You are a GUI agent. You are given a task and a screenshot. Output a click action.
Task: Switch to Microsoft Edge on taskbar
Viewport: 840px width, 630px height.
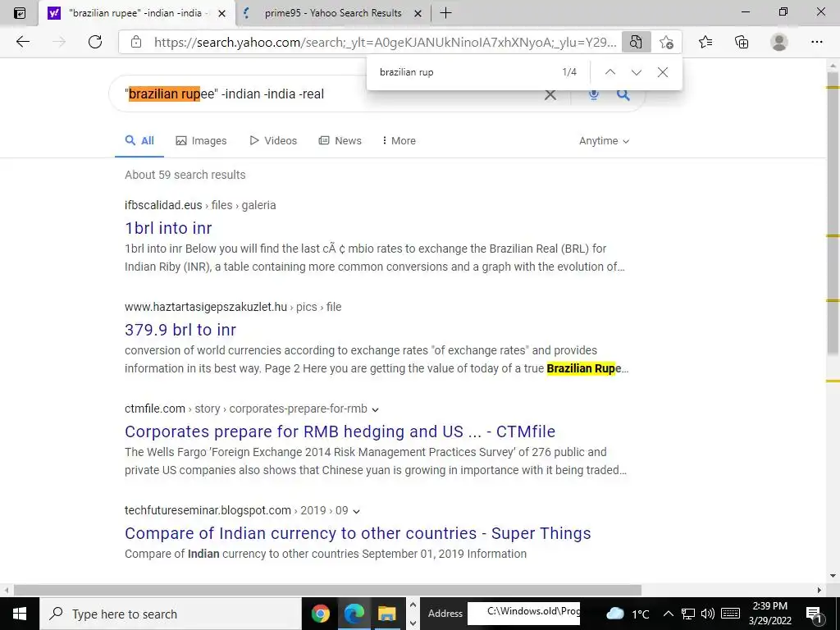pyautogui.click(x=354, y=614)
